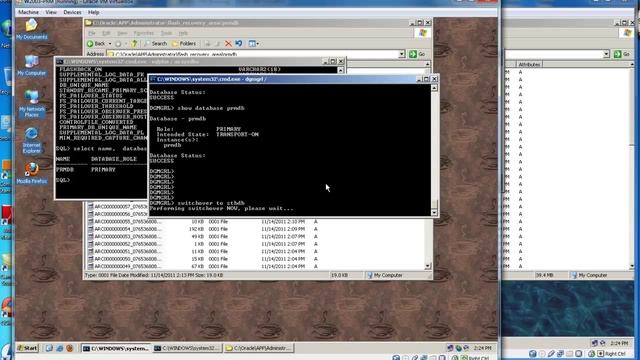
Task: Select file ARC0000000049 in Explorer list
Action: click(x=128, y=266)
